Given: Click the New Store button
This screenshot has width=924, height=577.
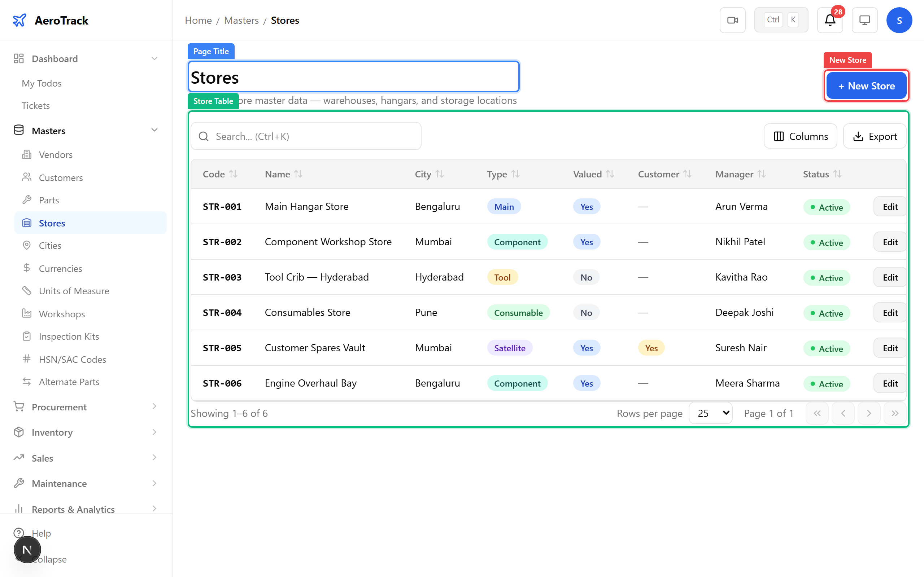Looking at the screenshot, I should [866, 86].
